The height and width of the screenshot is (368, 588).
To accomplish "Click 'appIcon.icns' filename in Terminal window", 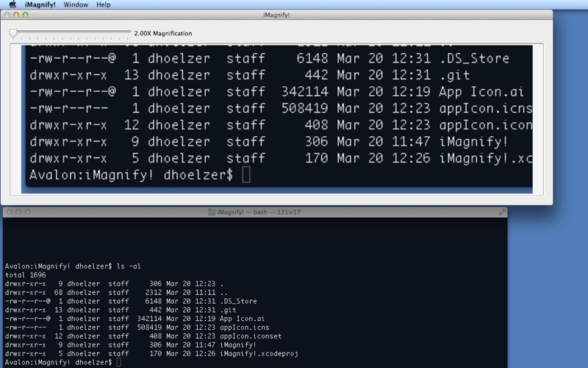I will [x=245, y=328].
